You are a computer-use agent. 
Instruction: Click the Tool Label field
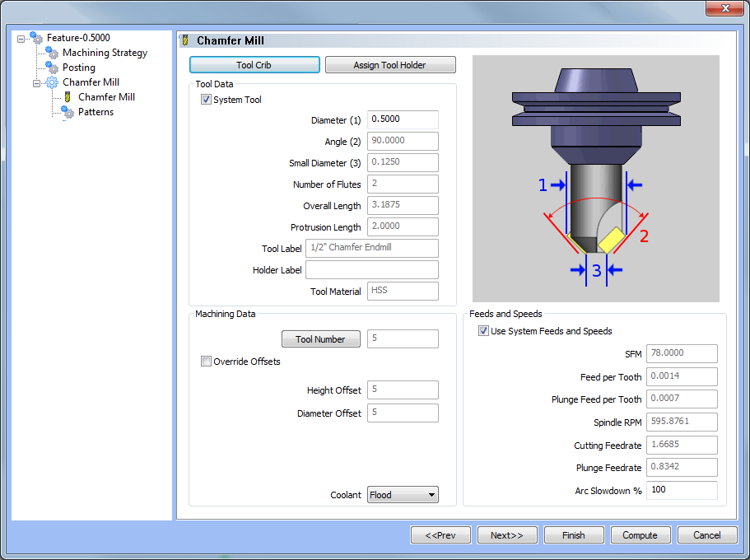(x=372, y=248)
